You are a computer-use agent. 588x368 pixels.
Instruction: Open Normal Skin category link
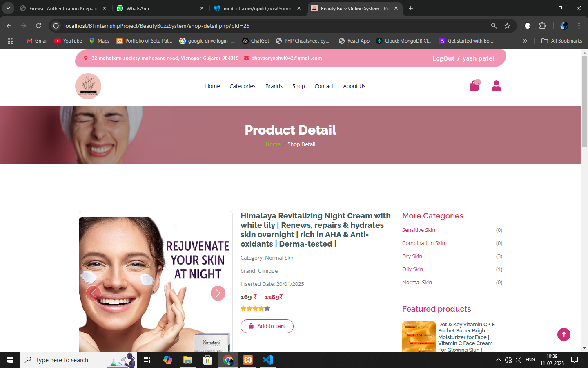(x=417, y=283)
